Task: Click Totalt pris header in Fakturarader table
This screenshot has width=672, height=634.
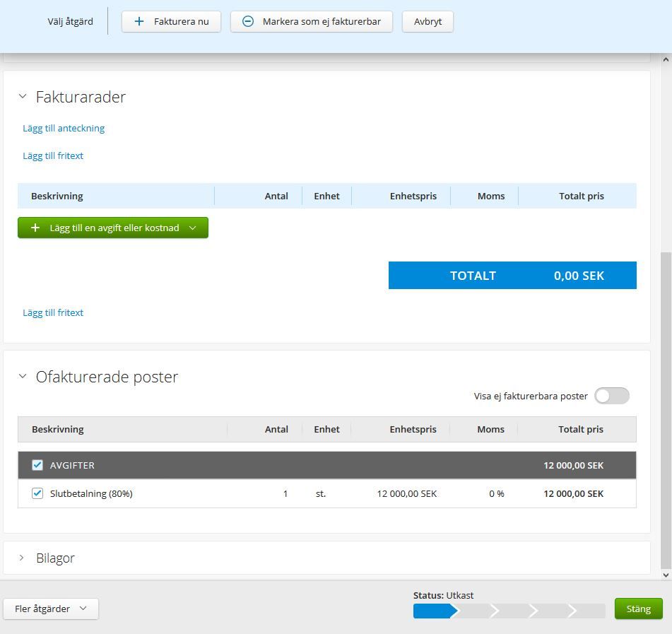Action: (581, 196)
